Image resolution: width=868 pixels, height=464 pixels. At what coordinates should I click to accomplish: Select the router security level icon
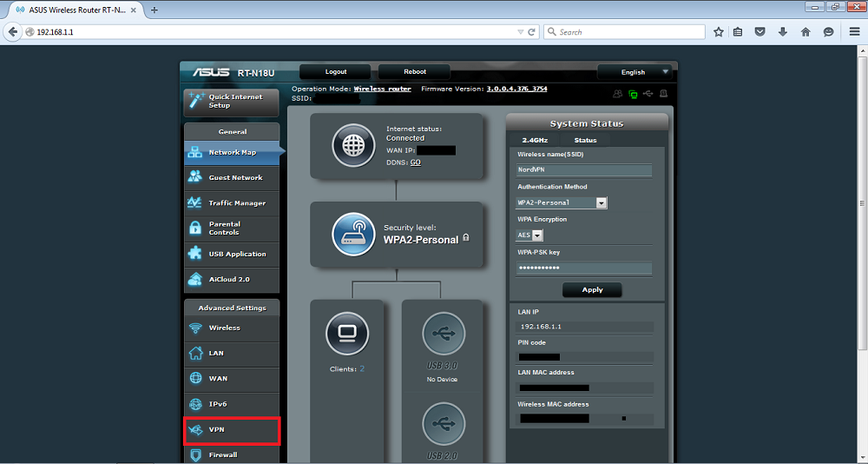353,234
